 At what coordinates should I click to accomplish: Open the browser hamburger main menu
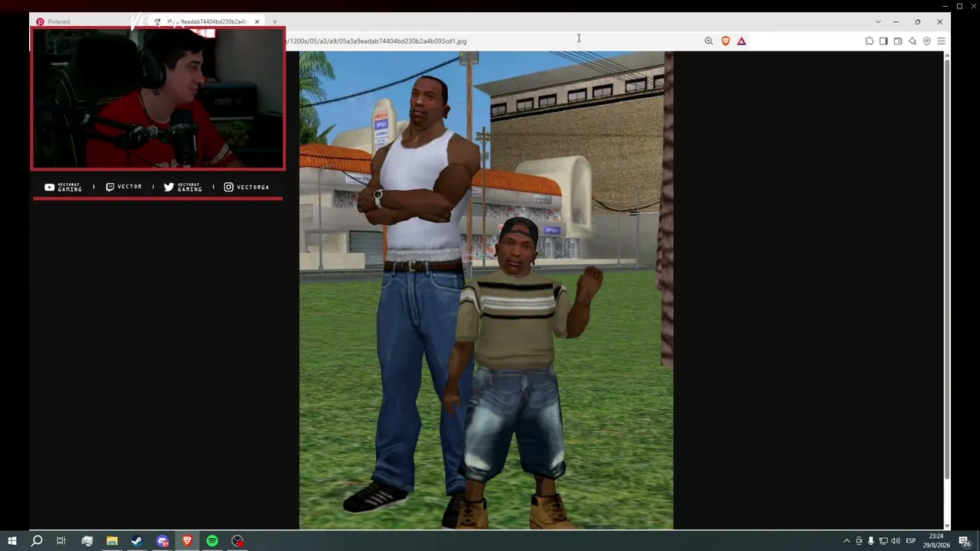pos(941,41)
